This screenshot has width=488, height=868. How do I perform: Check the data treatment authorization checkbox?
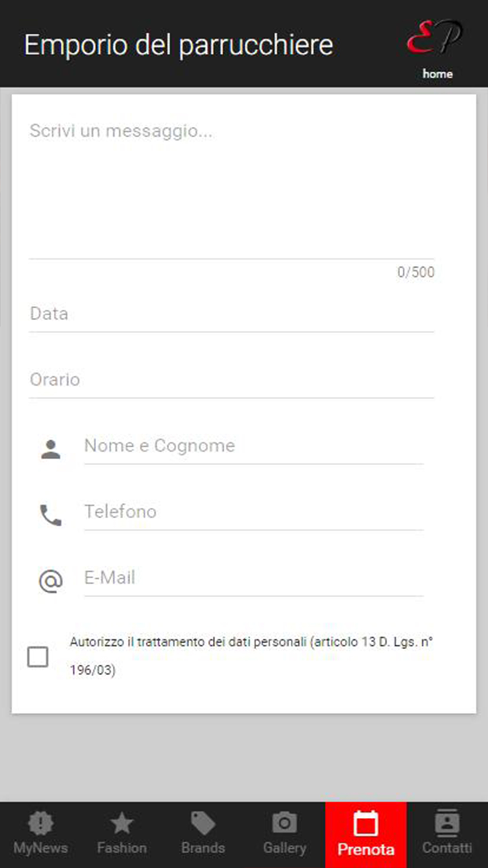pyautogui.click(x=38, y=657)
